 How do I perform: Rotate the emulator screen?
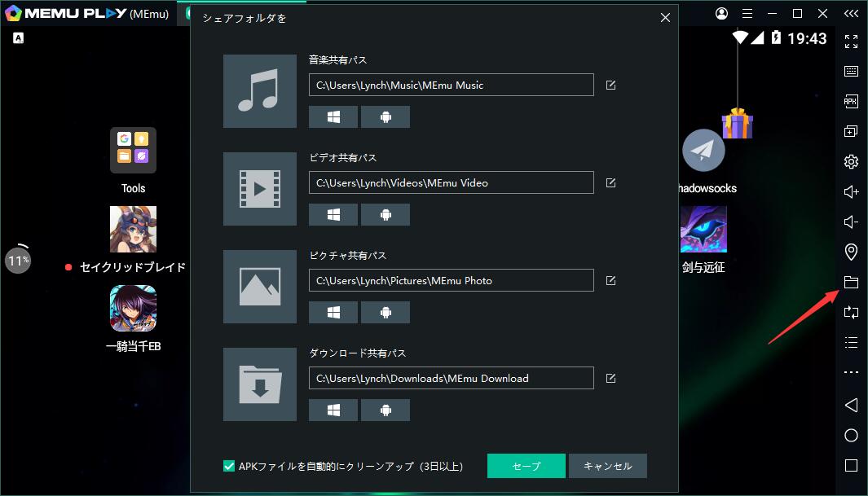[851, 312]
